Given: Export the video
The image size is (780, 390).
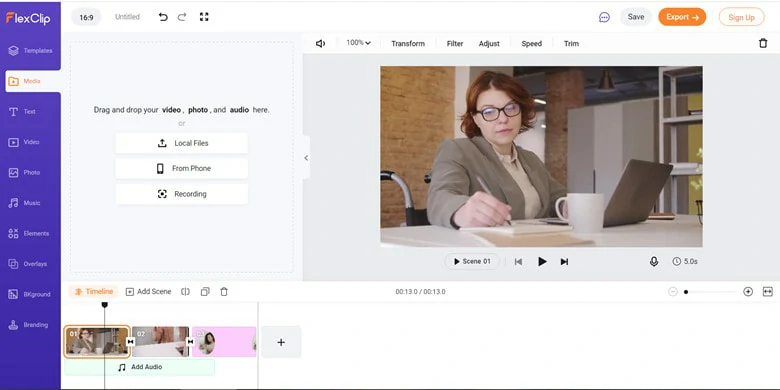Looking at the screenshot, I should click(x=682, y=17).
